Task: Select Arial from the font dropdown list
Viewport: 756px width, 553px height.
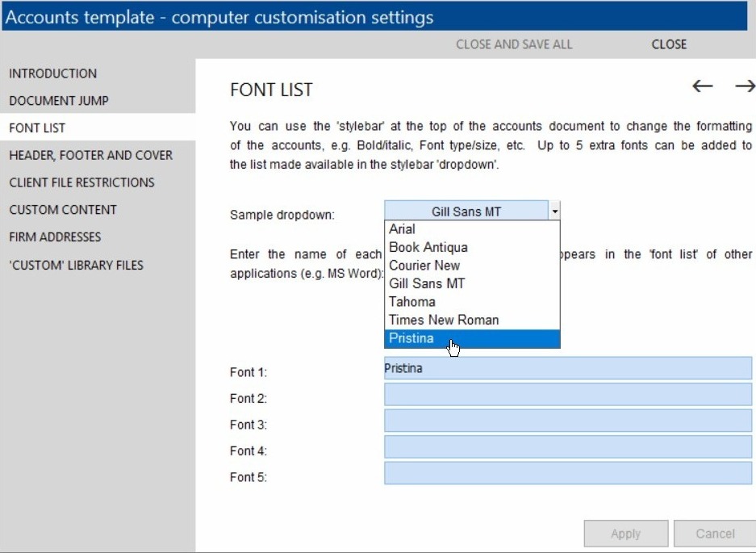Action: coord(401,228)
